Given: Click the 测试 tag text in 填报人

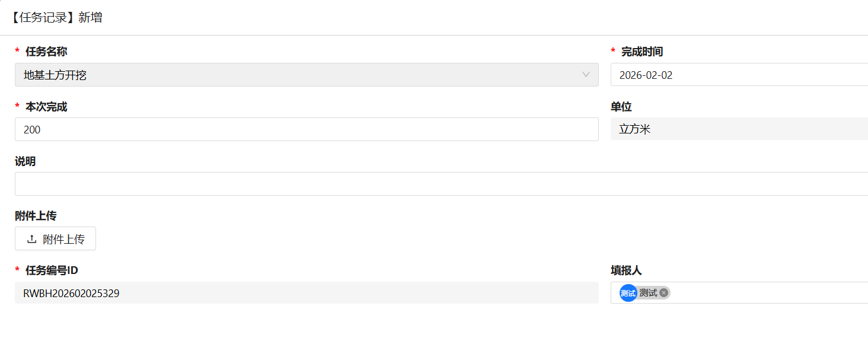Looking at the screenshot, I should click(x=648, y=293).
